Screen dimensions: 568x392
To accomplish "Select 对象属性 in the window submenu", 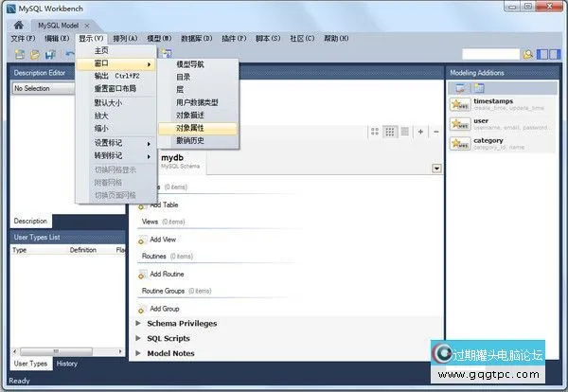I will point(189,128).
